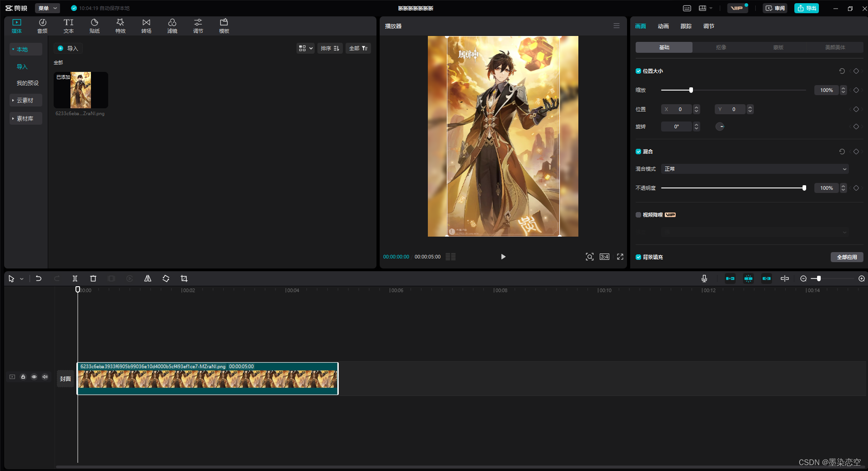Click the 封面 cover button

(x=65, y=379)
